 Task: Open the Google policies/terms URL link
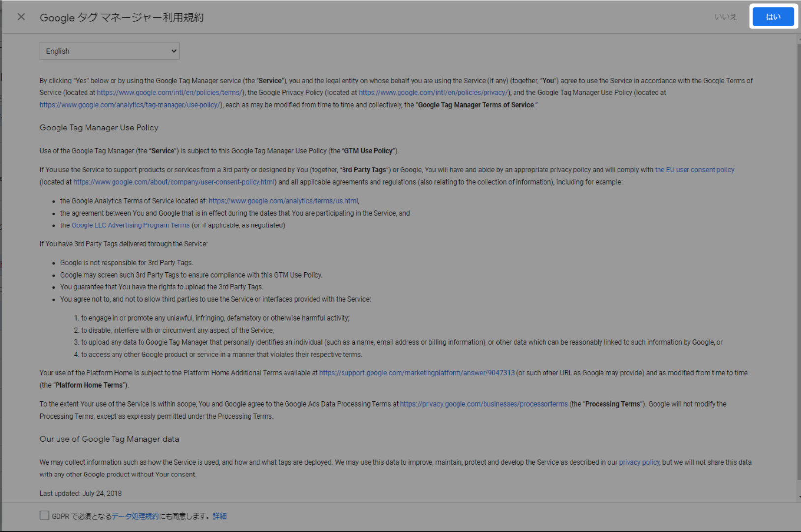(170, 92)
